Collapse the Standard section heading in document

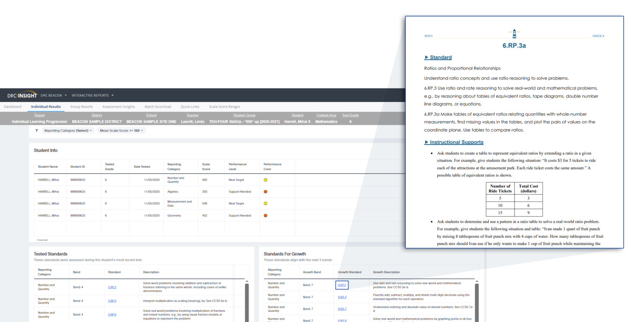pos(438,57)
